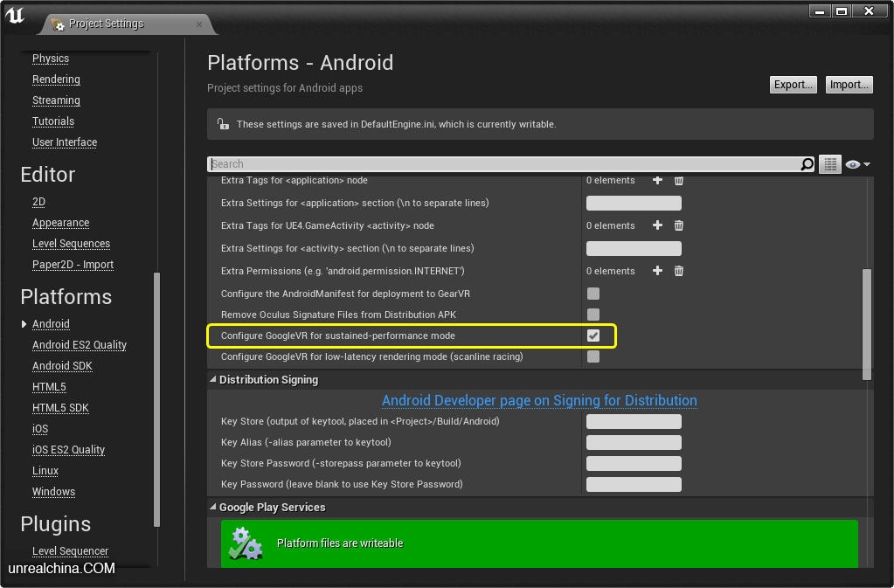Open Paper2D - Import settings

[x=73, y=265]
